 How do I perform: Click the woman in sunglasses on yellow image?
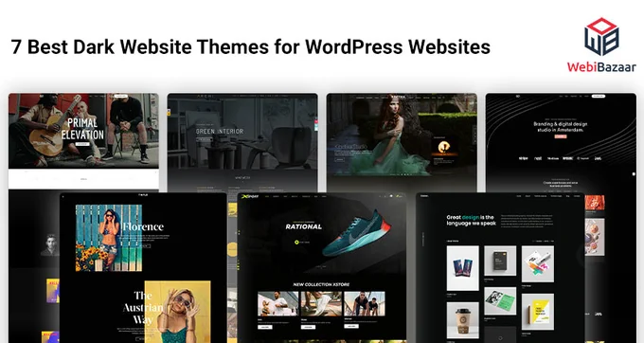pyautogui.click(x=177, y=312)
